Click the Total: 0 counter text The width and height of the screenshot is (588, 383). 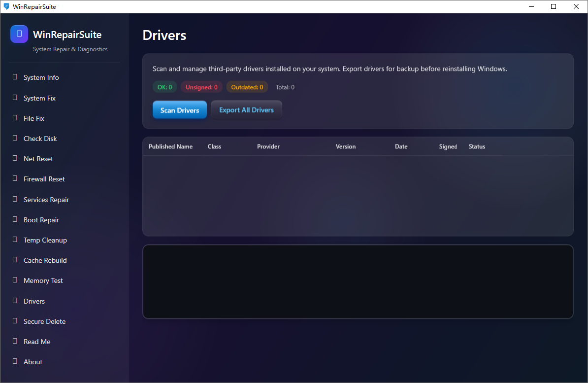point(285,87)
